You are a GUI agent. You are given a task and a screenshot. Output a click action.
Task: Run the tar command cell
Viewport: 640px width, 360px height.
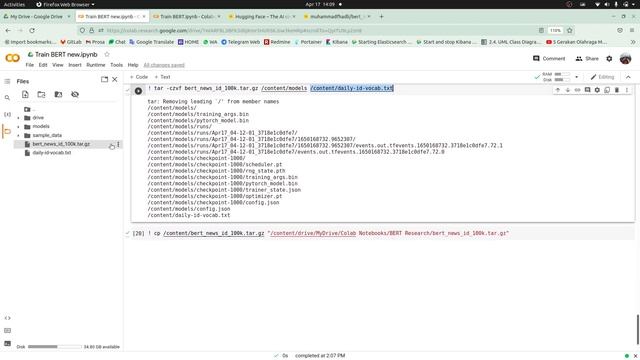pyautogui.click(x=138, y=91)
